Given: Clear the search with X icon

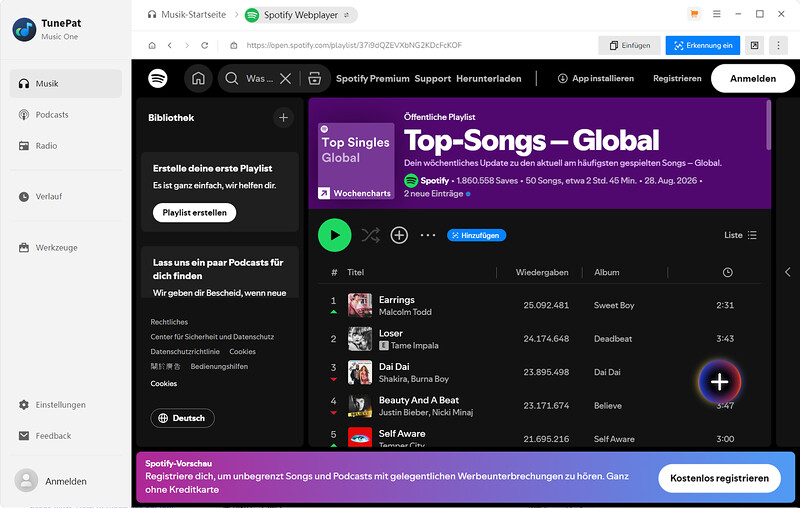Looking at the screenshot, I should [x=286, y=79].
